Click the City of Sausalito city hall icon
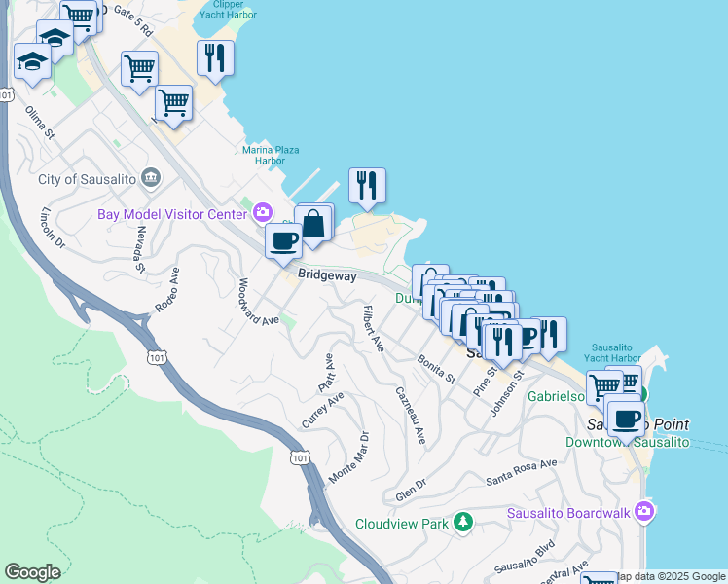 click(152, 178)
